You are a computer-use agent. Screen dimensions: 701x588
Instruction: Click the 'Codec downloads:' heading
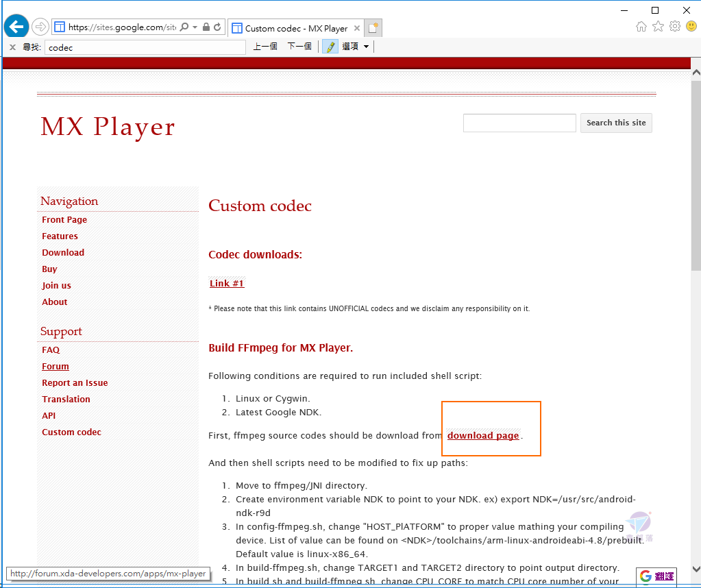tap(256, 254)
